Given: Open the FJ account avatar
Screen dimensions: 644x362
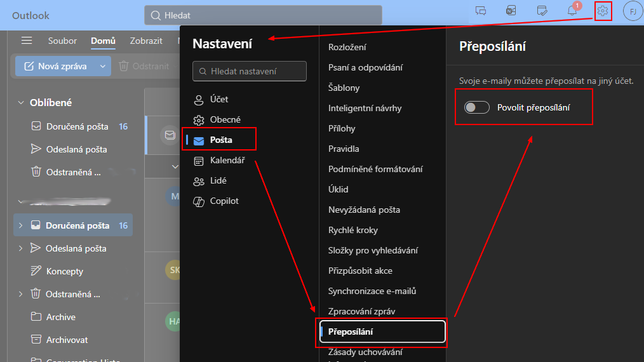Looking at the screenshot, I should (x=633, y=11).
